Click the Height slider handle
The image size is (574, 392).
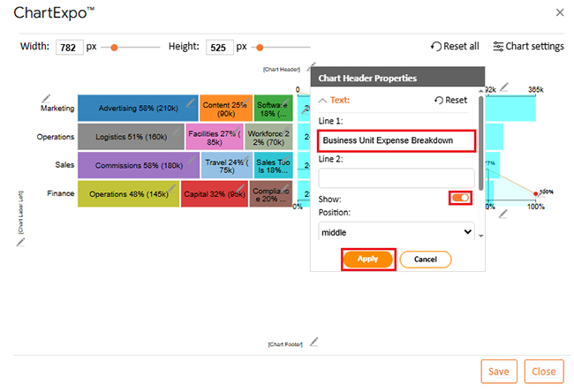(x=257, y=48)
